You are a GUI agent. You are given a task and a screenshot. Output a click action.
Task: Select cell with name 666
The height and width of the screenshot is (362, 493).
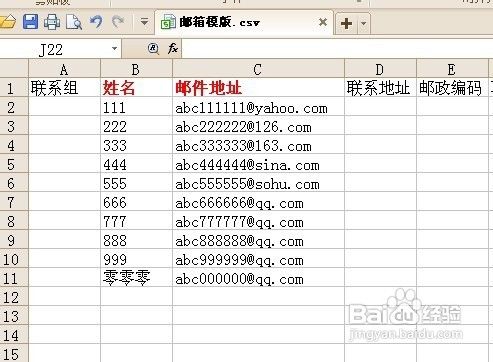pos(136,202)
